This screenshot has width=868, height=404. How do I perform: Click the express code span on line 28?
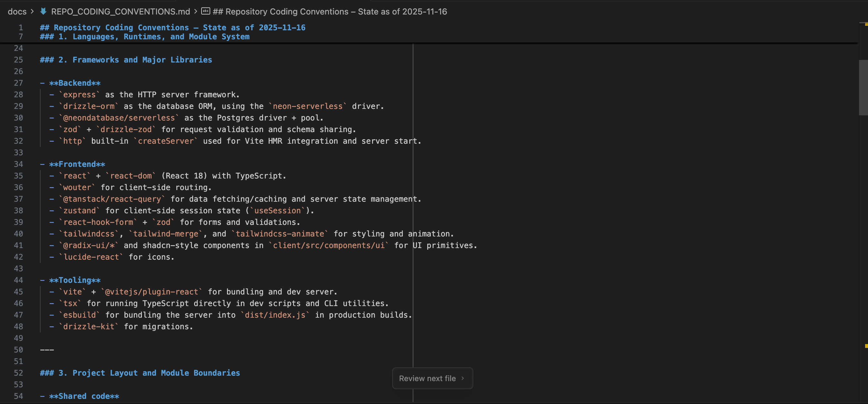80,95
